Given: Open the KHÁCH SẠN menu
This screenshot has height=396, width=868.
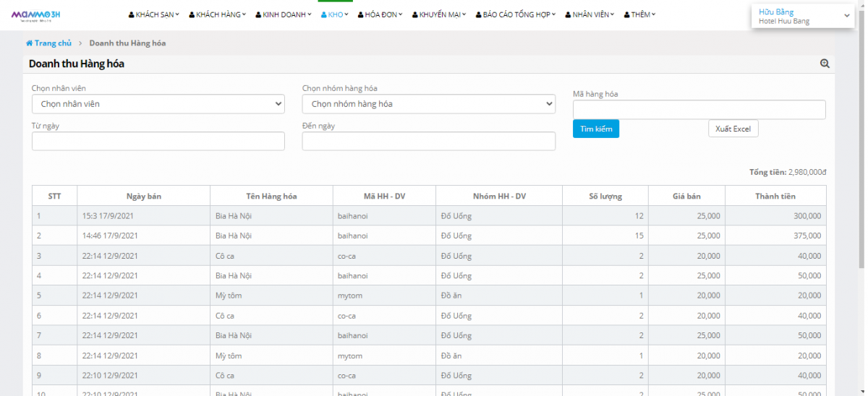Looking at the screenshot, I should click(x=154, y=14).
